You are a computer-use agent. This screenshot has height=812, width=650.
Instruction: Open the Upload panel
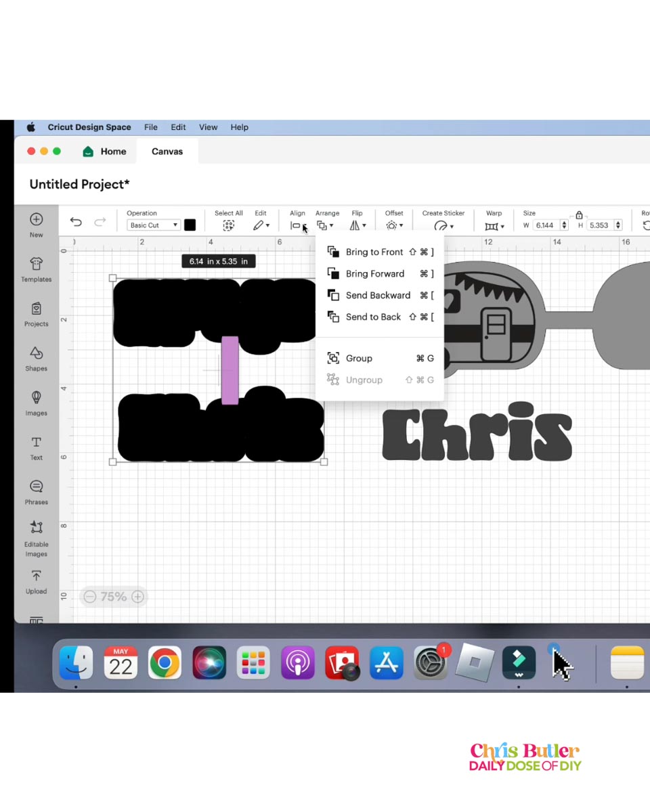[x=37, y=582]
